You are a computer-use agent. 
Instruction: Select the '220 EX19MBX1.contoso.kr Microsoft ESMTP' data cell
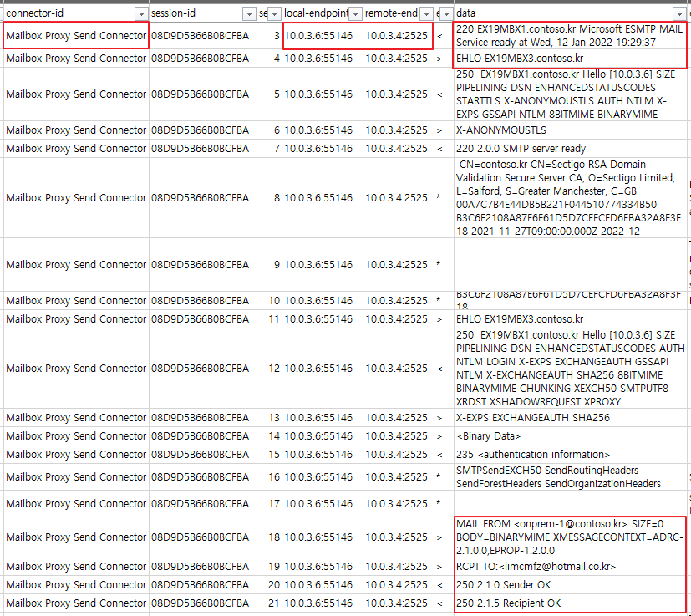570,36
